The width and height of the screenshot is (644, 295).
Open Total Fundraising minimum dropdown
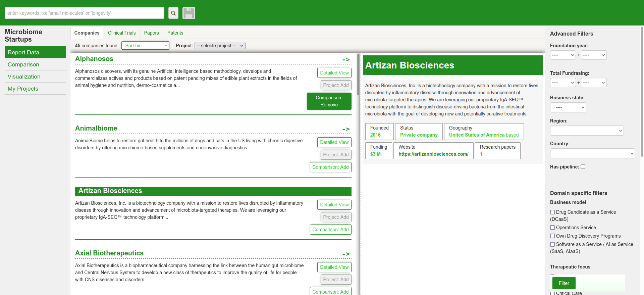pos(563,83)
